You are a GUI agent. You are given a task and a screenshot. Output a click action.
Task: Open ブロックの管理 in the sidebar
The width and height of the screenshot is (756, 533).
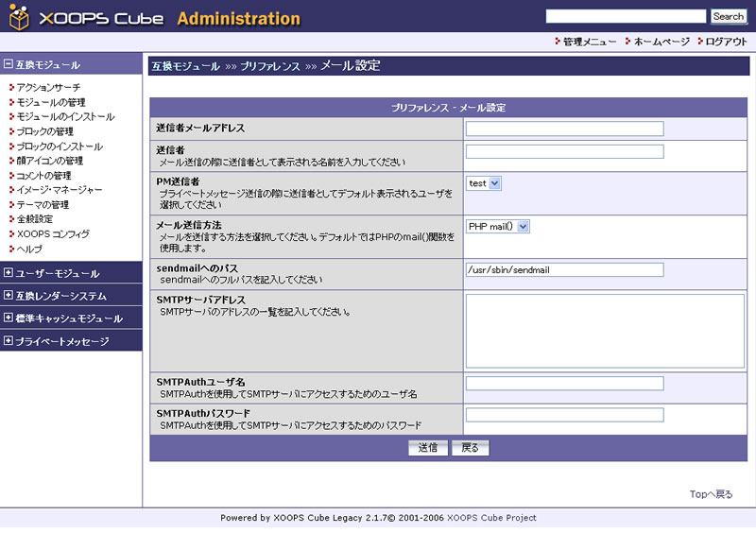pos(44,131)
